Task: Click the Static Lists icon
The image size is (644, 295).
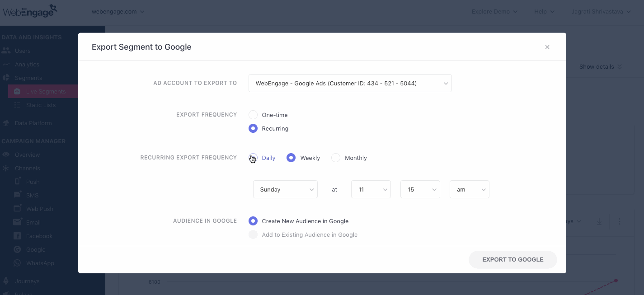Action: tap(17, 105)
